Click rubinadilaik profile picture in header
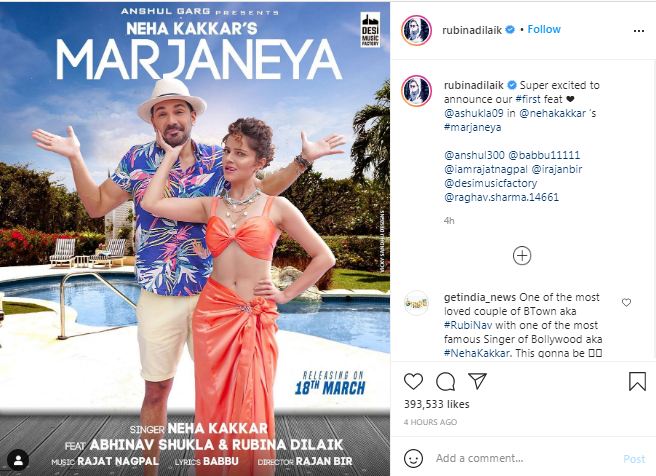 pos(416,30)
